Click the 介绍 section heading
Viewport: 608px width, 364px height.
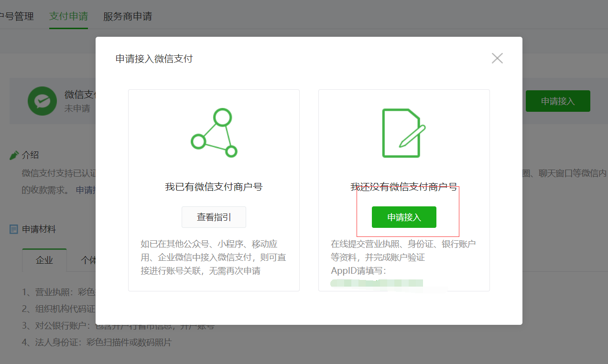tap(31, 155)
